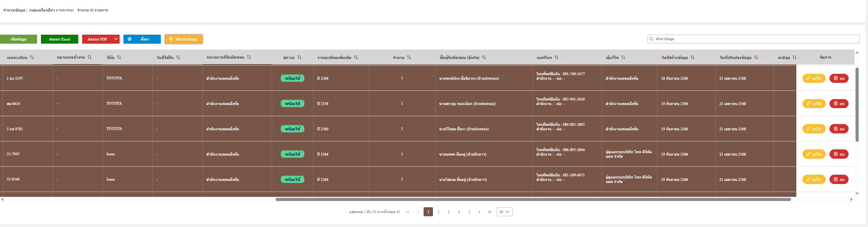The width and height of the screenshot is (868, 227).
Task: Select pagination page 1
Action: click(x=428, y=212)
